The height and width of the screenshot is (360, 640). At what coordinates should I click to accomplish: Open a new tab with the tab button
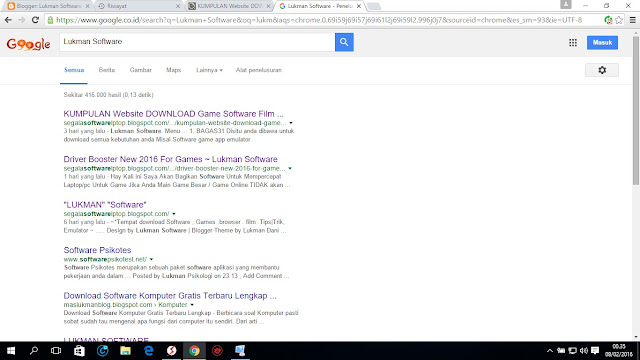[373, 6]
